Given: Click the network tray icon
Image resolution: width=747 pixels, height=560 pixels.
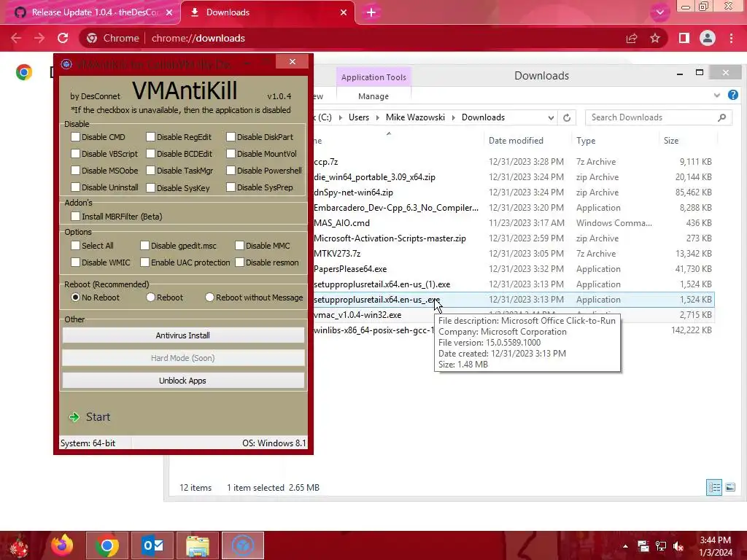Looking at the screenshot, I should (661, 545).
